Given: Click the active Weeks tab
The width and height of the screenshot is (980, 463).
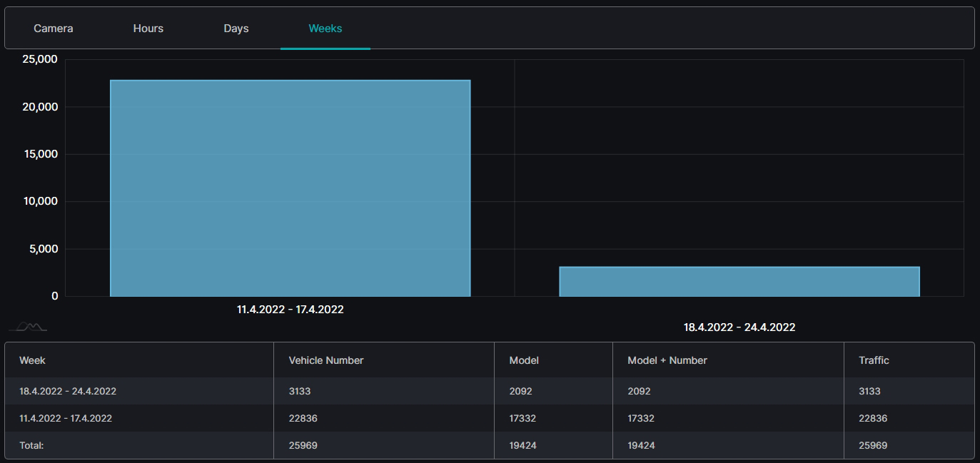Looking at the screenshot, I should pyautogui.click(x=325, y=29).
